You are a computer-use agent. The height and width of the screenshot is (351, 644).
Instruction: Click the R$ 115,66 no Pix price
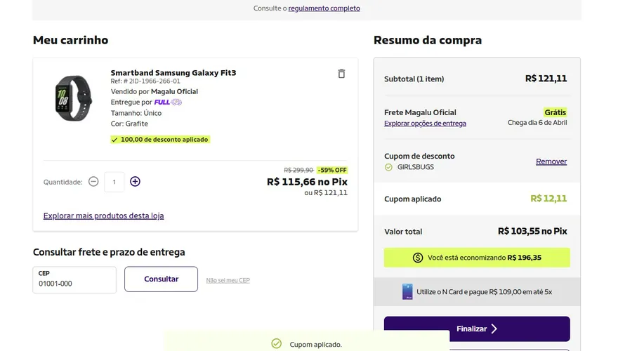307,182
